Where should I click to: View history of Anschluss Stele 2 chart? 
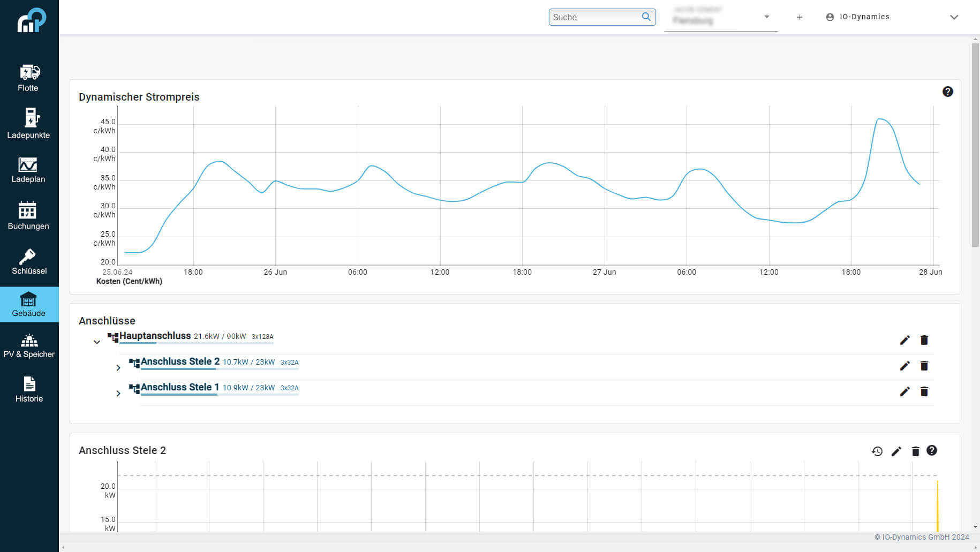[x=877, y=451]
